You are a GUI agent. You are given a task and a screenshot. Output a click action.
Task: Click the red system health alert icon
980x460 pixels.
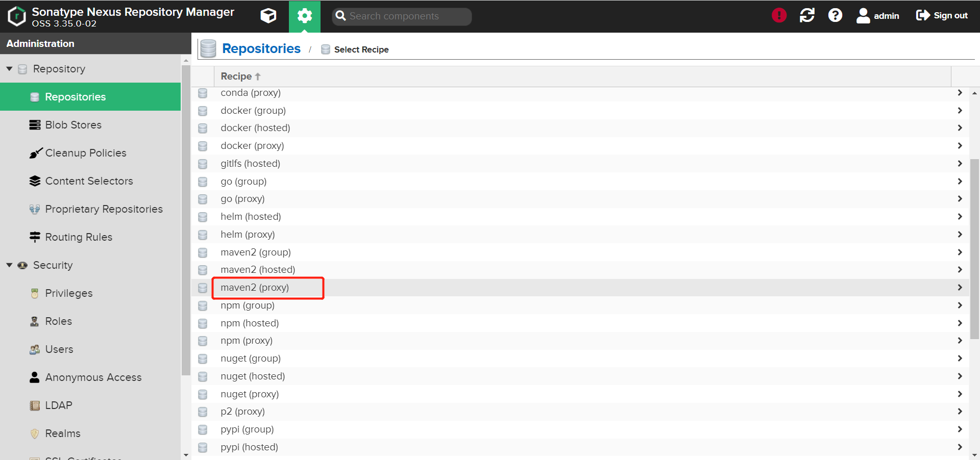pyautogui.click(x=779, y=15)
